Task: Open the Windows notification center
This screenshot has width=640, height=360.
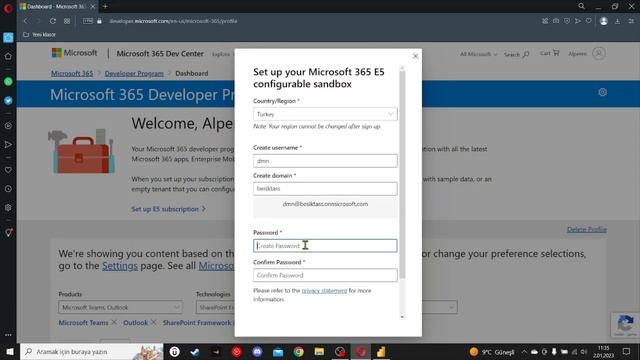Action: click(x=627, y=351)
